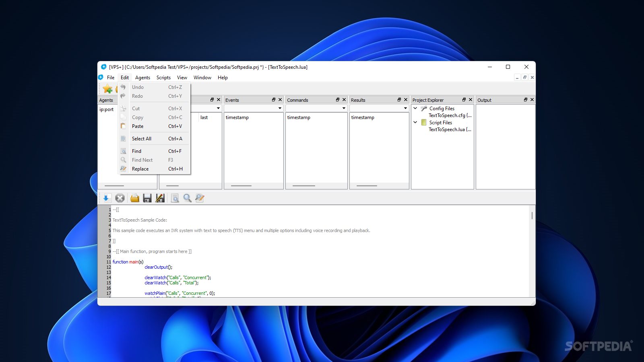Open the File menu

111,78
